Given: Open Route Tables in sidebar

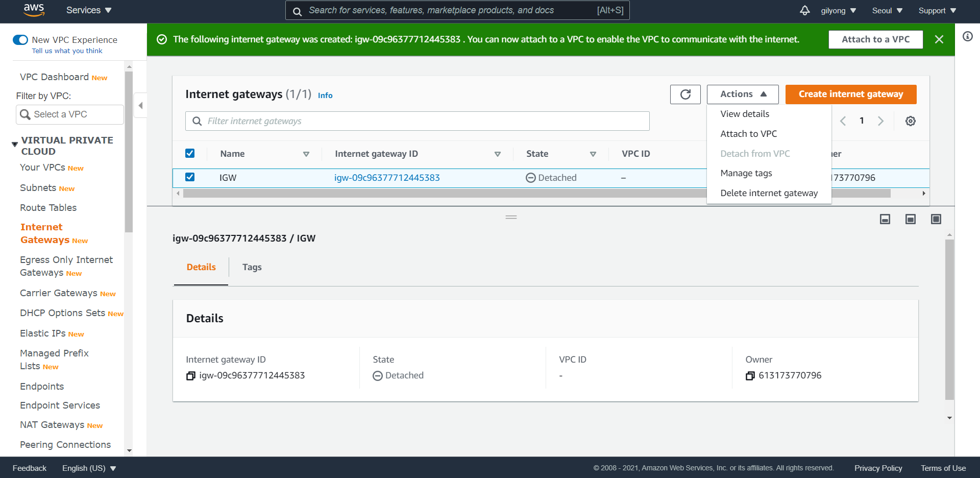Looking at the screenshot, I should (48, 208).
